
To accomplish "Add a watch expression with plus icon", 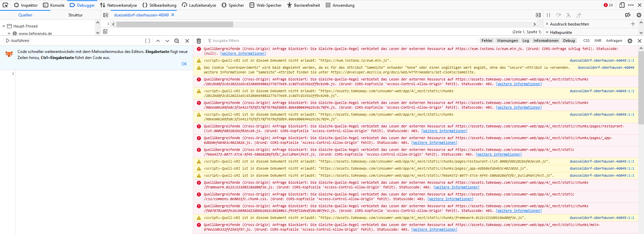I will (x=633, y=24).
